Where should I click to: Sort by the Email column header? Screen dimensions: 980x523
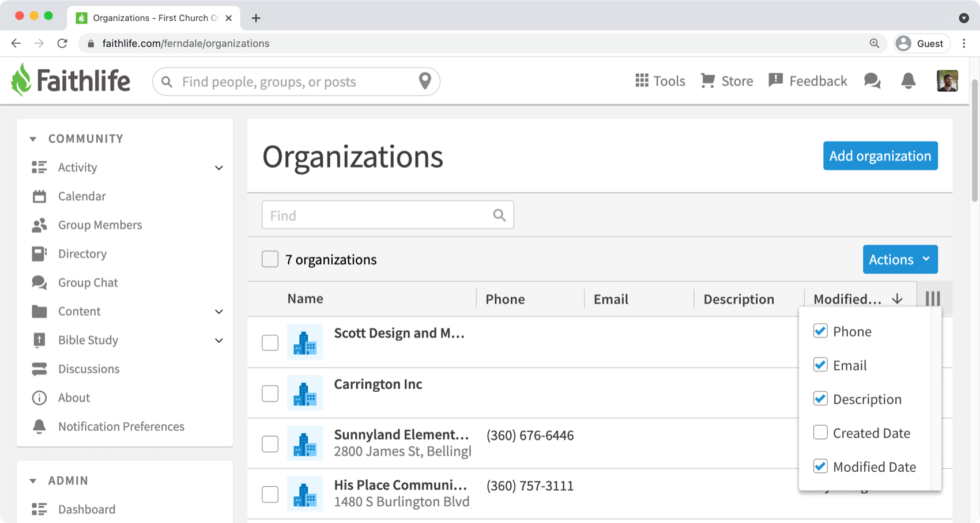point(611,299)
